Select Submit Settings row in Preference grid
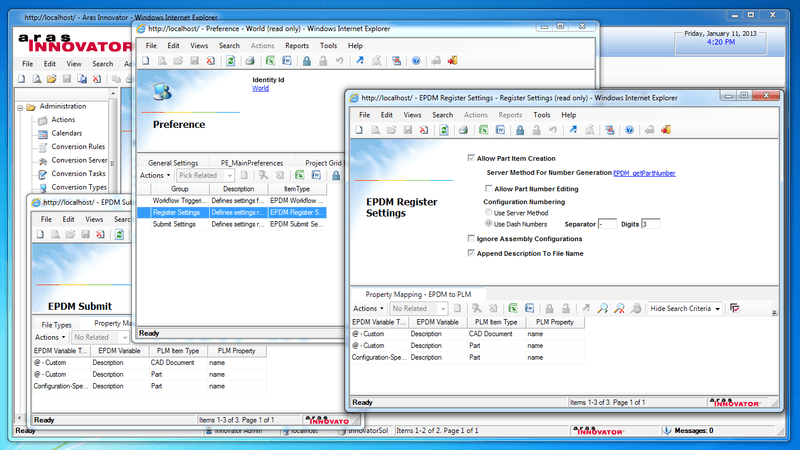Screen dimensions: 800x450 pyautogui.click(x=232, y=224)
